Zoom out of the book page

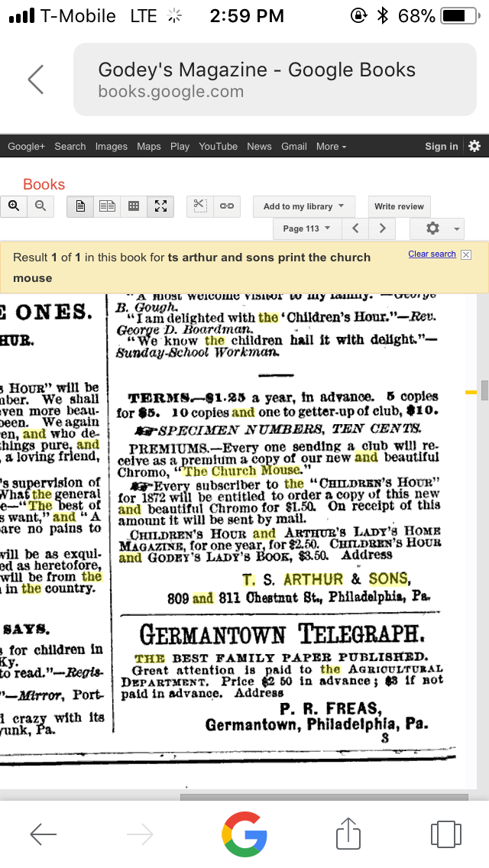[x=40, y=206]
